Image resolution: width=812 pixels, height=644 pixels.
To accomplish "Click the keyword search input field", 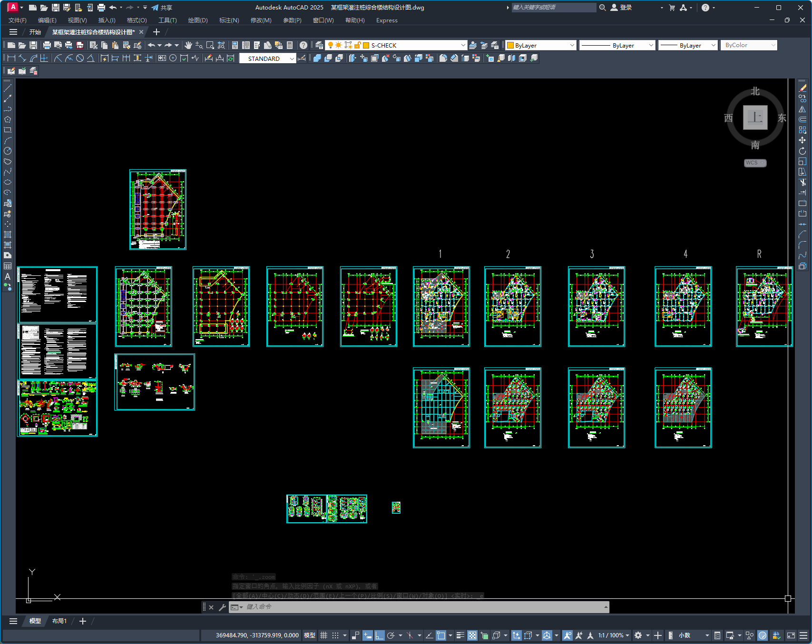I will pyautogui.click(x=553, y=8).
